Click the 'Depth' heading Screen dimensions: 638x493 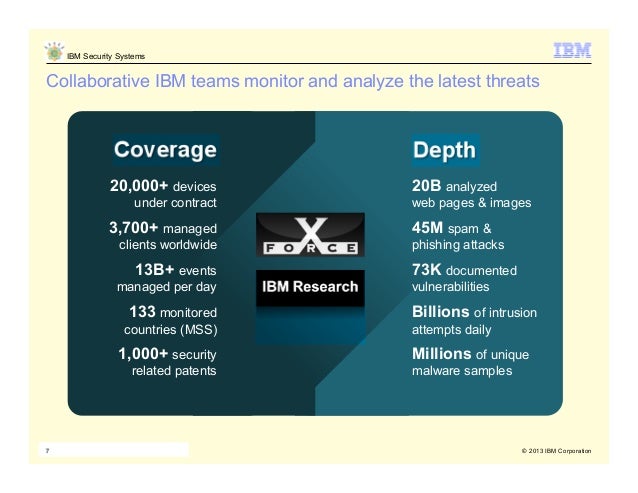[445, 150]
